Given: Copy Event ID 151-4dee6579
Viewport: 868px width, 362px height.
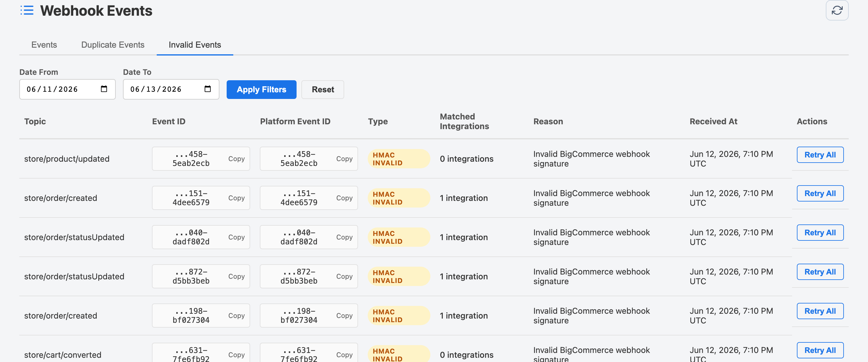Looking at the screenshot, I should pyautogui.click(x=236, y=198).
